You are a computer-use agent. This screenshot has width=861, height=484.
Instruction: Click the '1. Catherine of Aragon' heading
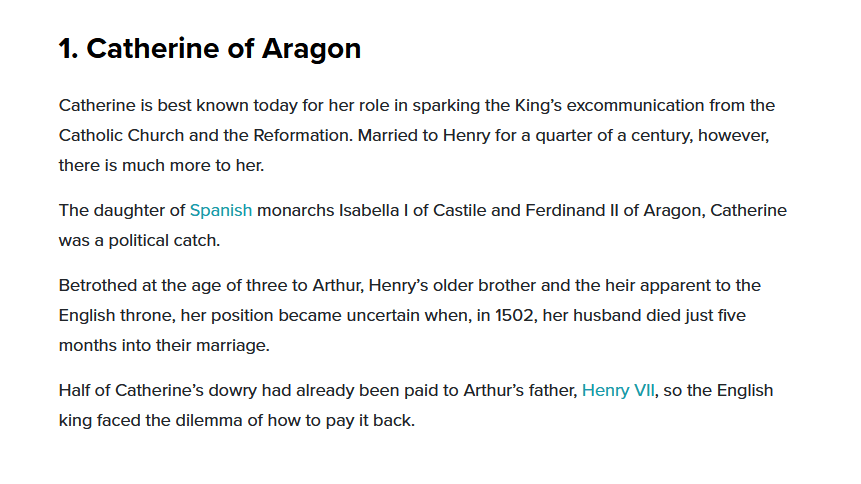210,49
